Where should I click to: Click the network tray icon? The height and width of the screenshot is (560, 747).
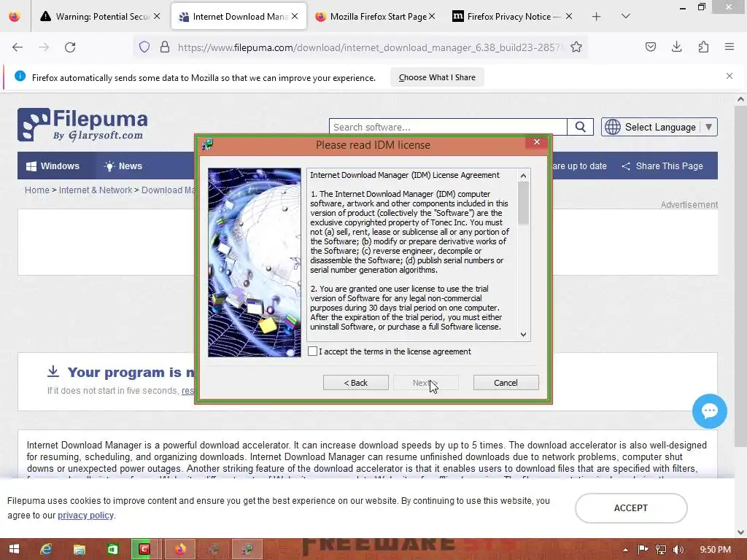pos(661,550)
